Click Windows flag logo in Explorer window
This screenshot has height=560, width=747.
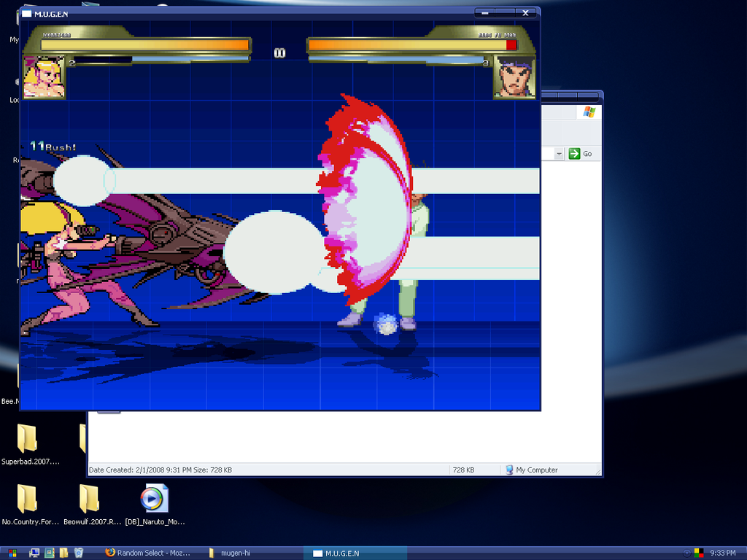(x=589, y=112)
